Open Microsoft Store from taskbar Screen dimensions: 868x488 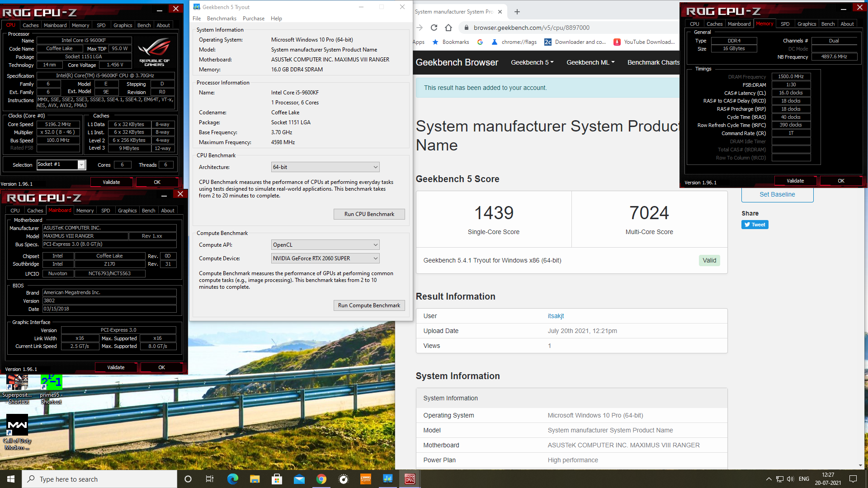tap(277, 479)
